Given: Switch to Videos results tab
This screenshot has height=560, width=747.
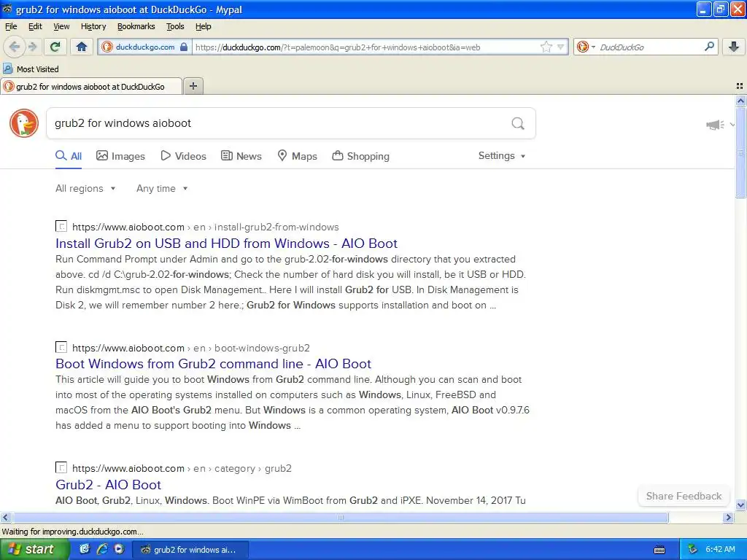Looking at the screenshot, I should pyautogui.click(x=183, y=156).
